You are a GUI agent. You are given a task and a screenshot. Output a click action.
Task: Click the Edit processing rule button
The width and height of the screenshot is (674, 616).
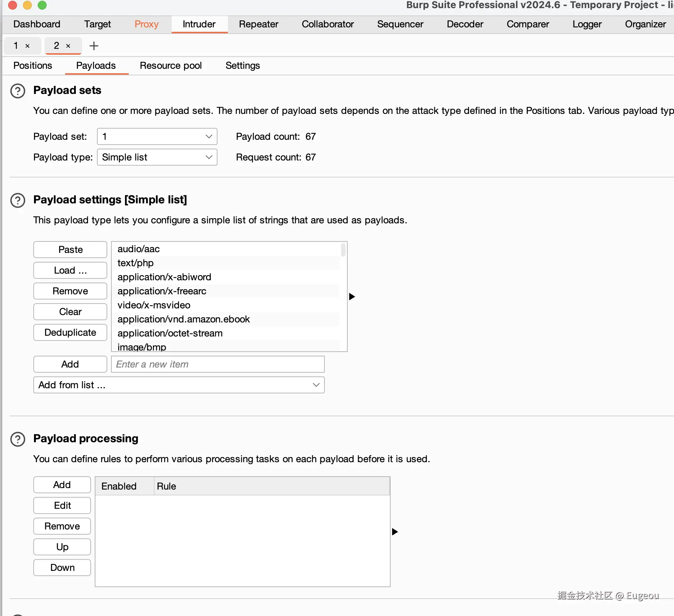click(x=62, y=505)
